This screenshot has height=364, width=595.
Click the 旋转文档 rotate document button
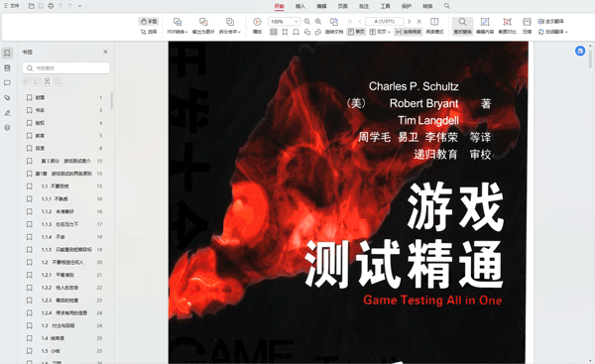coord(334,26)
